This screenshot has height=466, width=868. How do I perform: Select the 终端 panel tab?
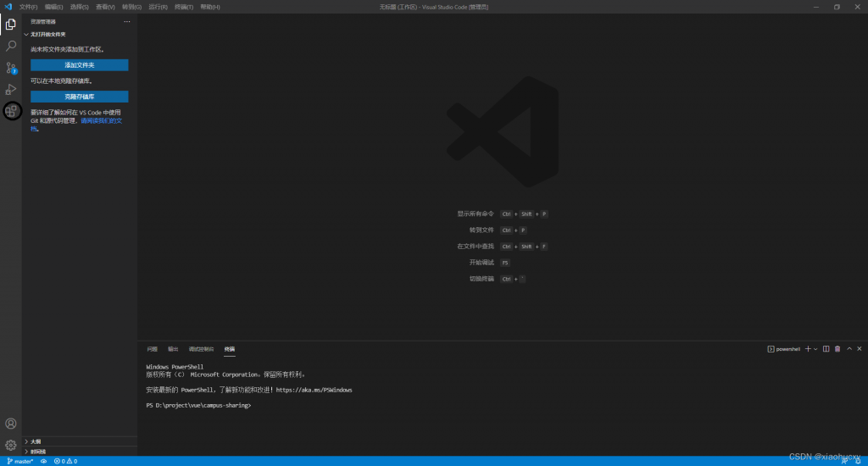(x=229, y=349)
